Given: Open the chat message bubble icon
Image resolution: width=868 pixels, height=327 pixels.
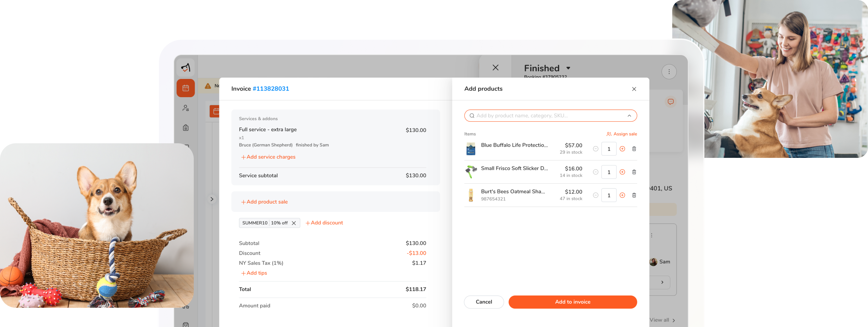Looking at the screenshot, I should click(x=671, y=102).
